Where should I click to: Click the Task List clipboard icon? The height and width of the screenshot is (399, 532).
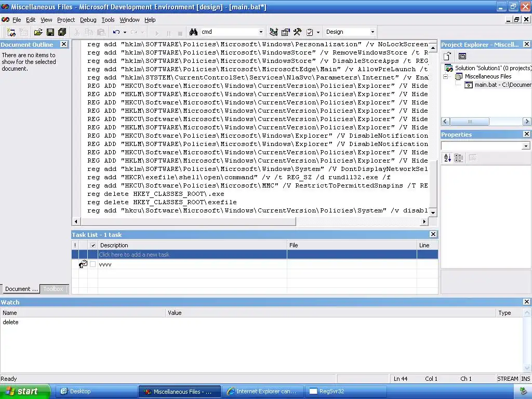point(310,32)
